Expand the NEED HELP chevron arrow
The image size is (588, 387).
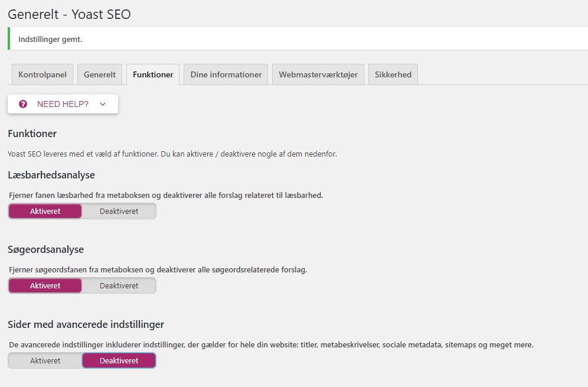(103, 104)
